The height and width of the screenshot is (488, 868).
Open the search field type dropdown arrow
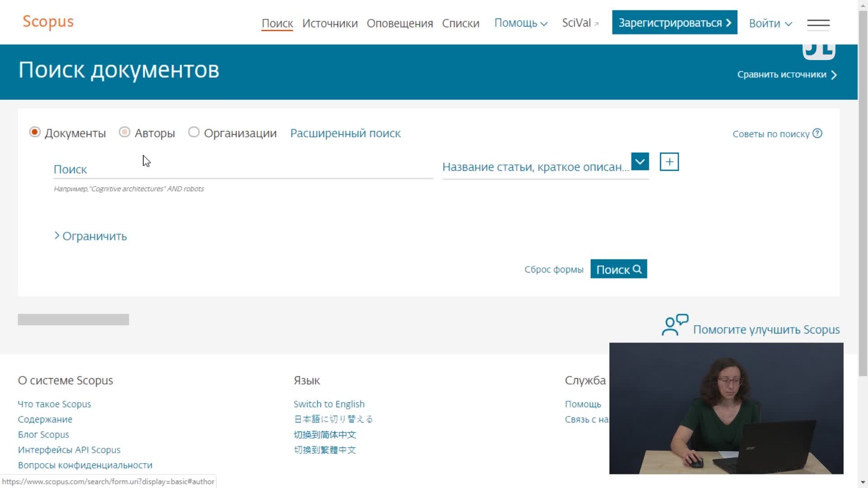(x=640, y=161)
